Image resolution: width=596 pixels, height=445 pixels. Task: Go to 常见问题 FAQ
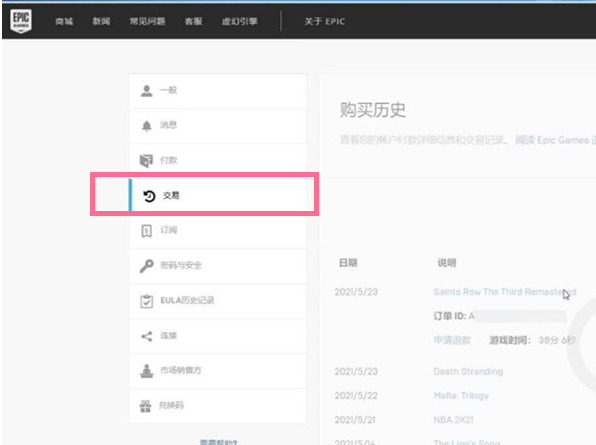pos(147,21)
